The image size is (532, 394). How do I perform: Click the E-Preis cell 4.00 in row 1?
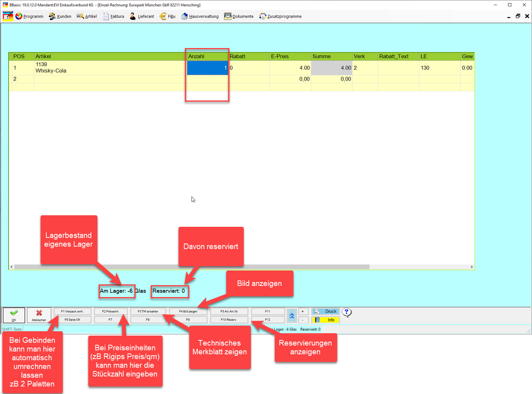[x=290, y=68]
